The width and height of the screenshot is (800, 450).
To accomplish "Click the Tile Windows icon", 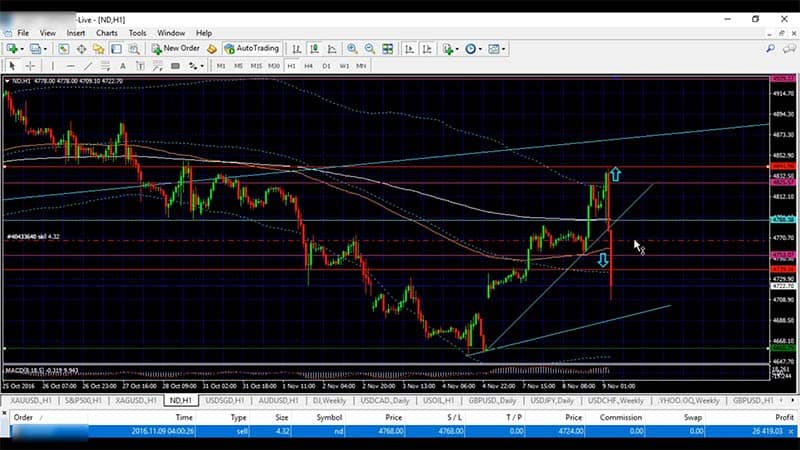I will point(387,48).
